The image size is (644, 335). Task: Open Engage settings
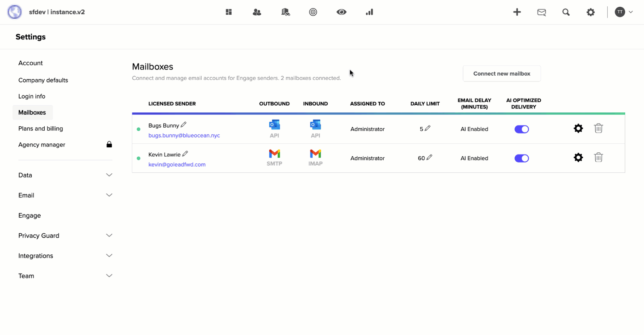point(30,215)
